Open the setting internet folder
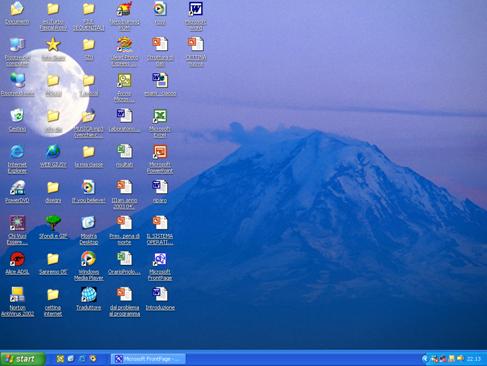Screen dimensions: 487x366 click(53, 294)
